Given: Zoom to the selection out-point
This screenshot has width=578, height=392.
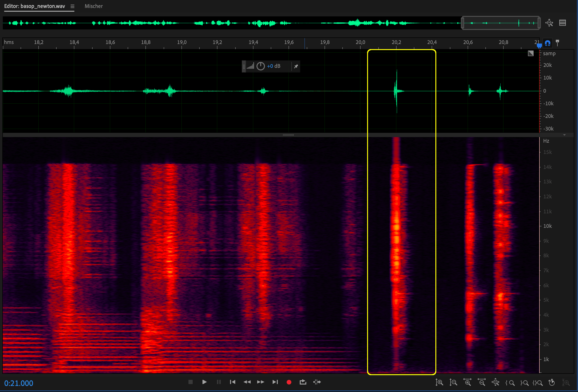Looking at the screenshot, I should coord(524,383).
